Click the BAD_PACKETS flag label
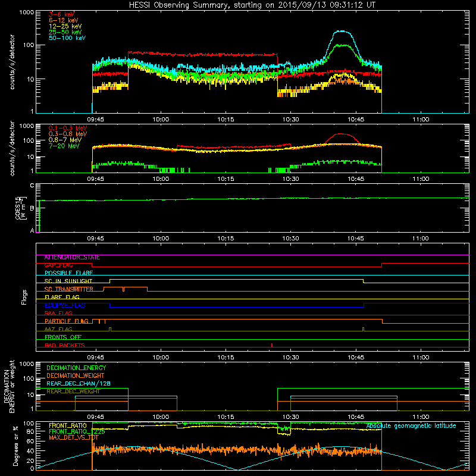The image size is (476, 476). tap(65, 345)
